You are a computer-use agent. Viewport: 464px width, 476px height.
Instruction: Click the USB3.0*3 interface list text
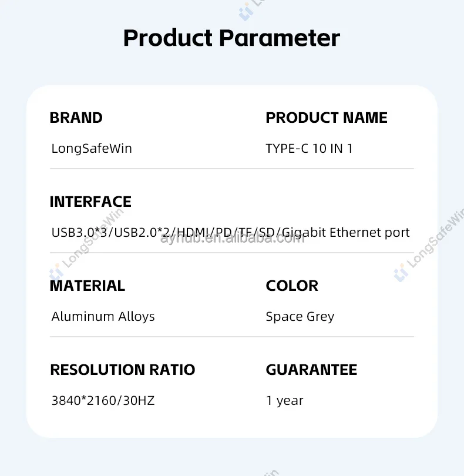click(230, 233)
